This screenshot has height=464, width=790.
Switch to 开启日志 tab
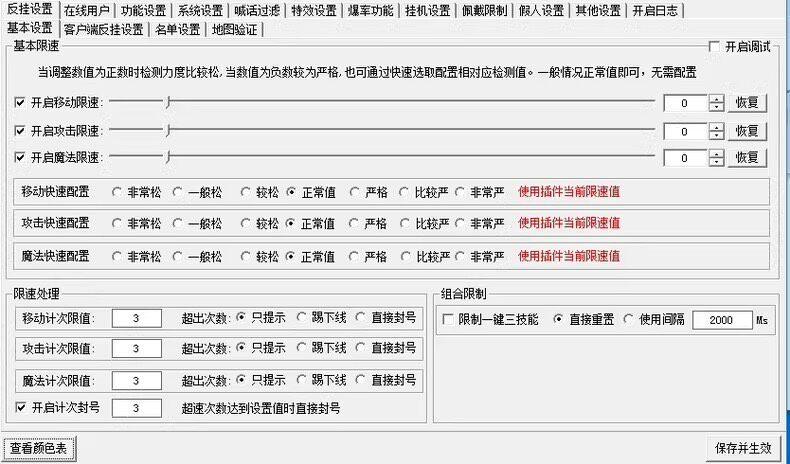tap(655, 10)
